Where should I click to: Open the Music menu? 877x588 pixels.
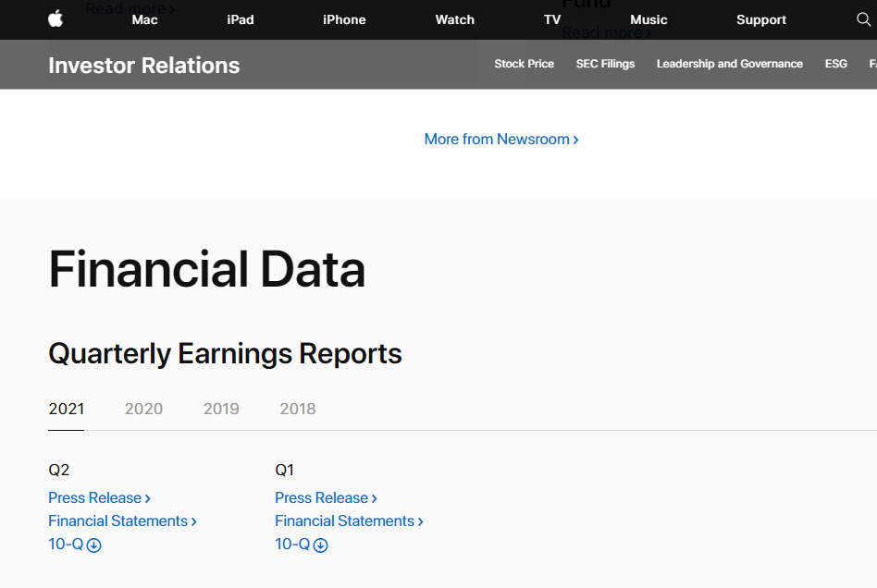pos(648,19)
